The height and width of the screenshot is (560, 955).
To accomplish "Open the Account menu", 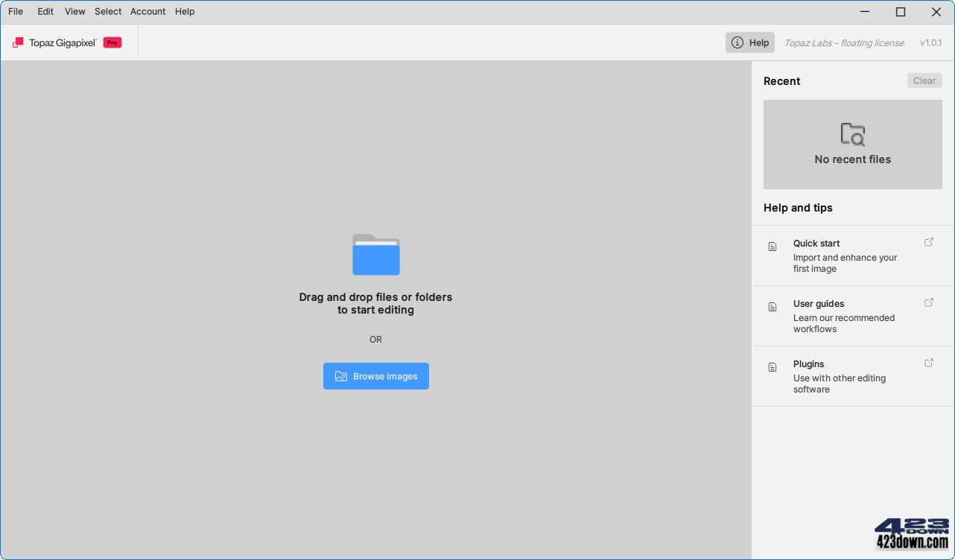I will 147,11.
